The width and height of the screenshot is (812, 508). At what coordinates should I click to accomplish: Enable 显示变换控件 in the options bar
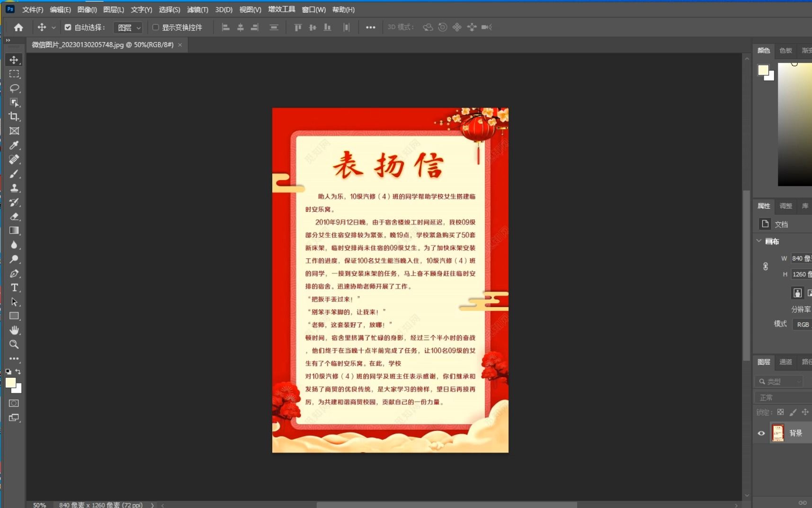(x=156, y=27)
